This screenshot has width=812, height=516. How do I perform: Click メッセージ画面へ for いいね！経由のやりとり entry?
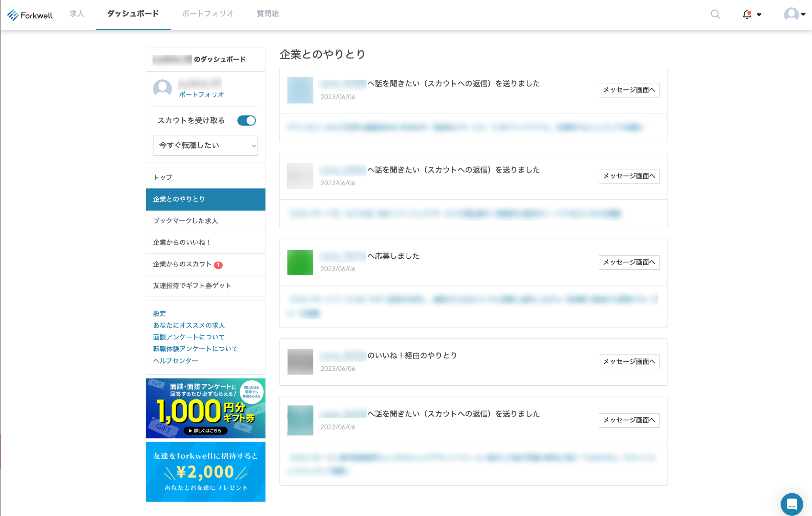(629, 362)
